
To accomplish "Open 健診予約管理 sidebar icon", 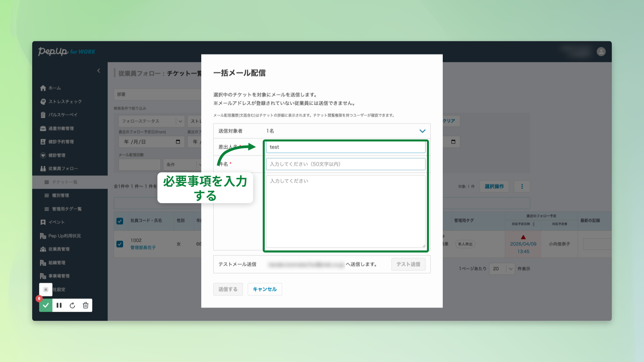I will tap(43, 142).
